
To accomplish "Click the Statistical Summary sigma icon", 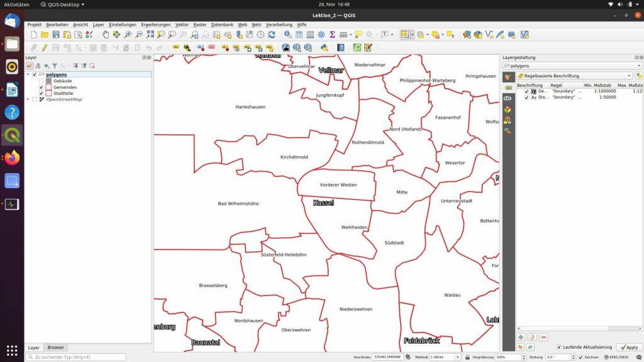I will pos(331,35).
